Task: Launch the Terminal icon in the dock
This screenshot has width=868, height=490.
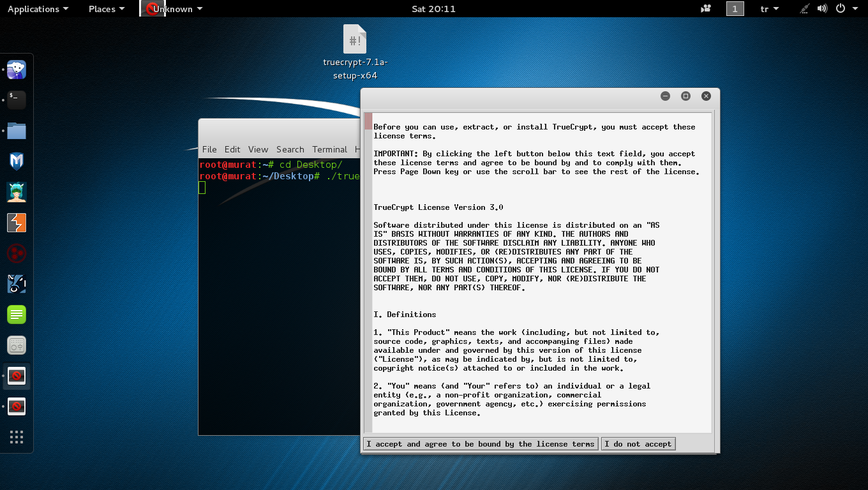Action: point(17,100)
